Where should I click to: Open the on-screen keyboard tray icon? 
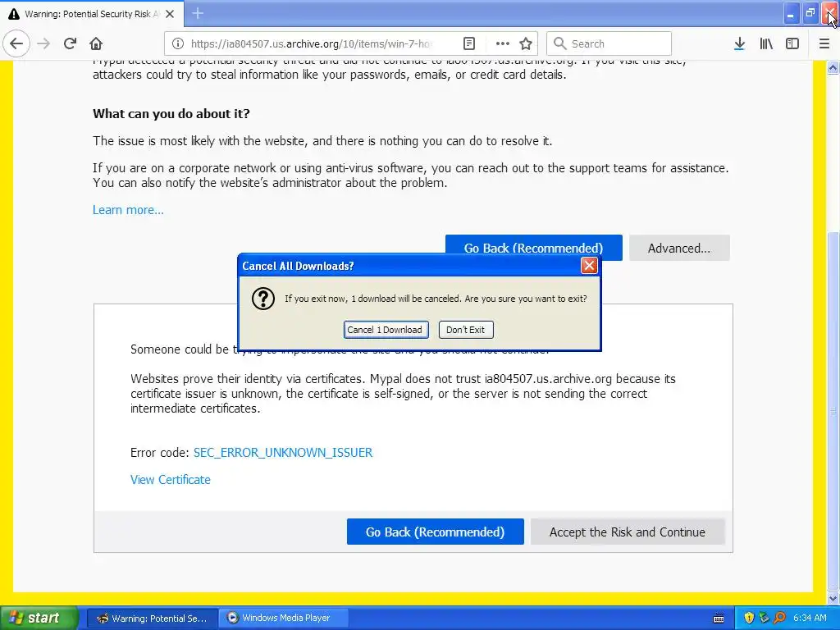[x=719, y=619]
